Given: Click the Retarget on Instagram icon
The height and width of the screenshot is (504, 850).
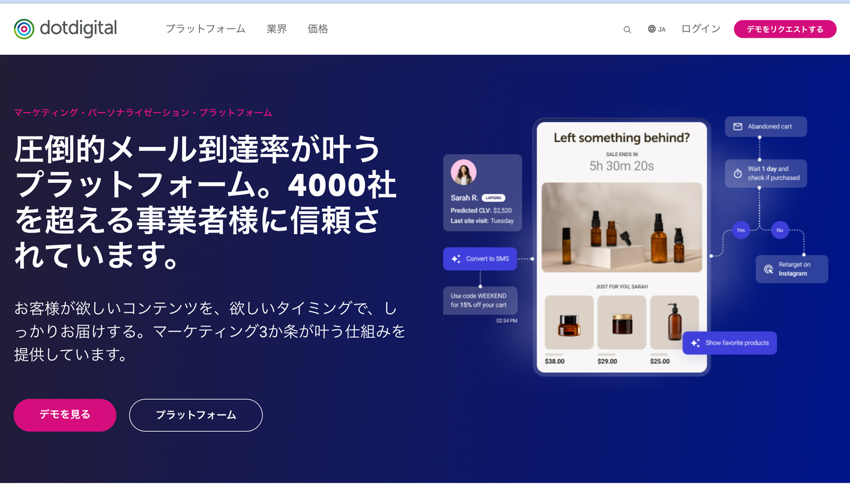Looking at the screenshot, I should coord(768,269).
